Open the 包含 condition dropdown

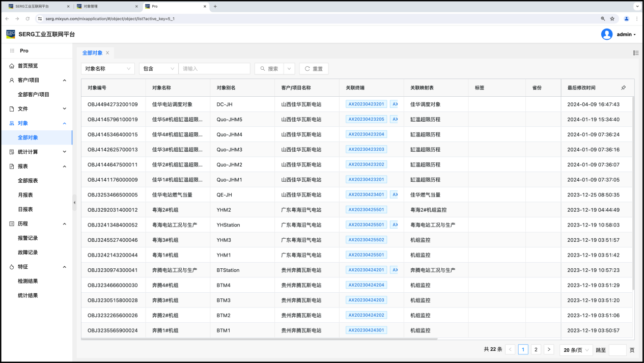click(158, 69)
